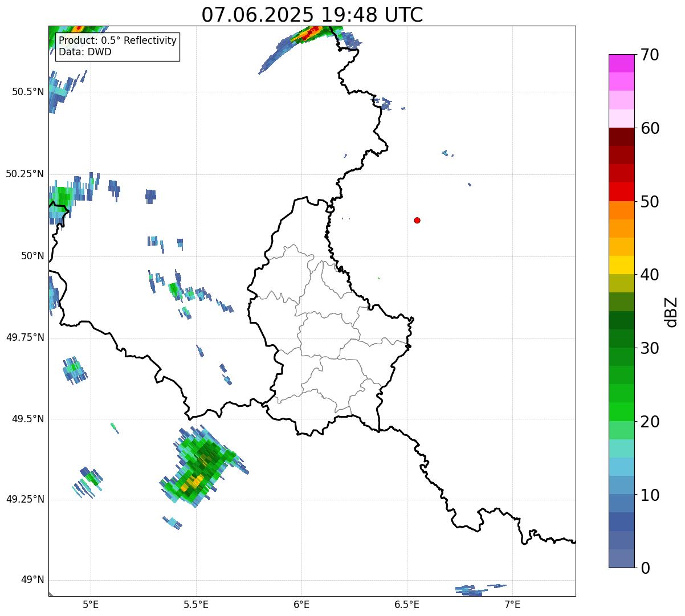Click latitude label 50.5°N

27,92
